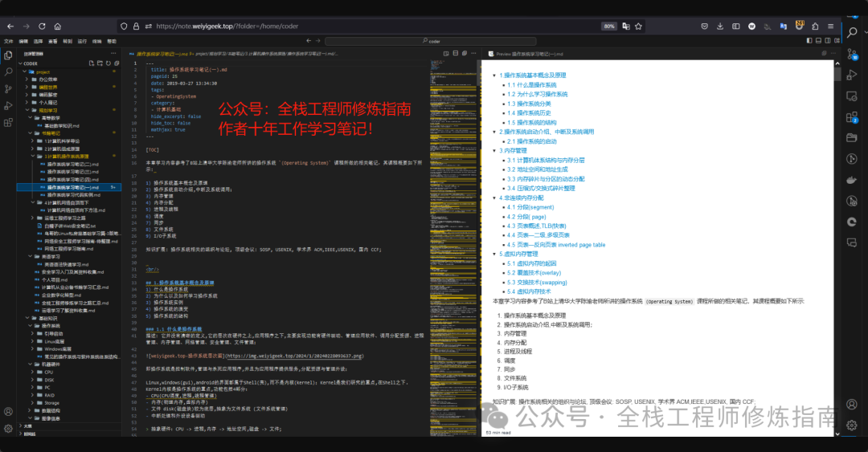Open the browser hamburger menu
Screen dimensions: 868x452
click(831, 26)
